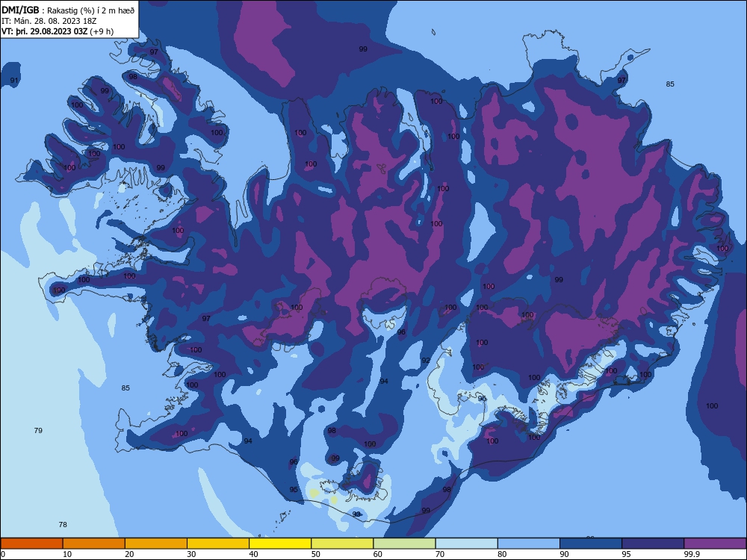This screenshot has height=560, width=747.
Task: Click the legend scale label 10
Action: 67,554
